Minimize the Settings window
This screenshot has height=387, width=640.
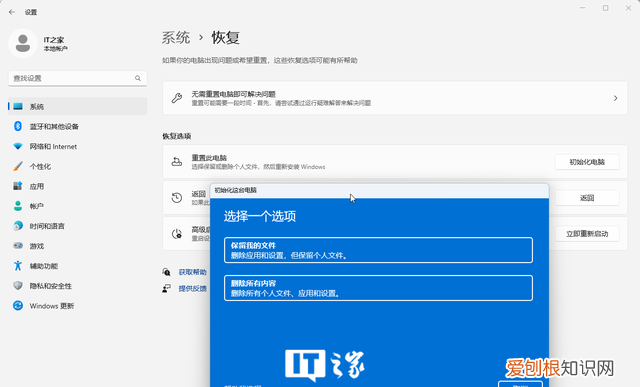tap(583, 8)
